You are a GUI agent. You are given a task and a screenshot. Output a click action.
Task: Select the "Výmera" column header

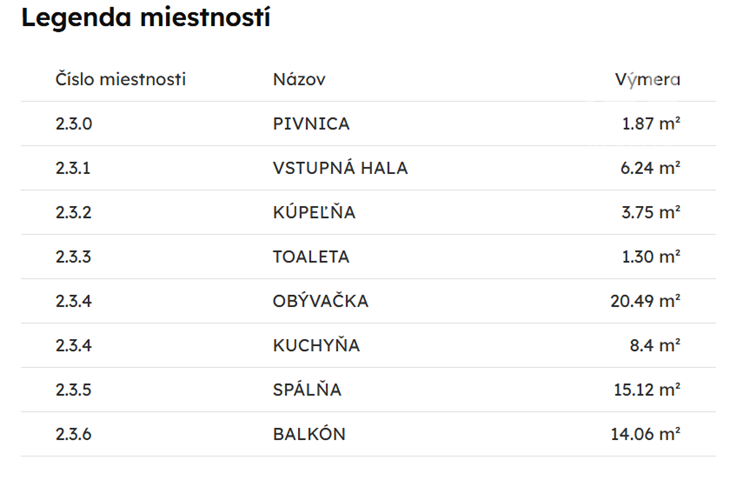coord(647,80)
